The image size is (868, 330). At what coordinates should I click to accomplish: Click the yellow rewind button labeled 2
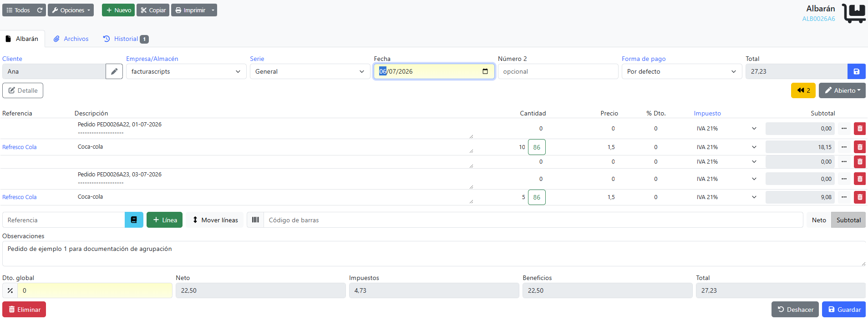pyautogui.click(x=803, y=90)
